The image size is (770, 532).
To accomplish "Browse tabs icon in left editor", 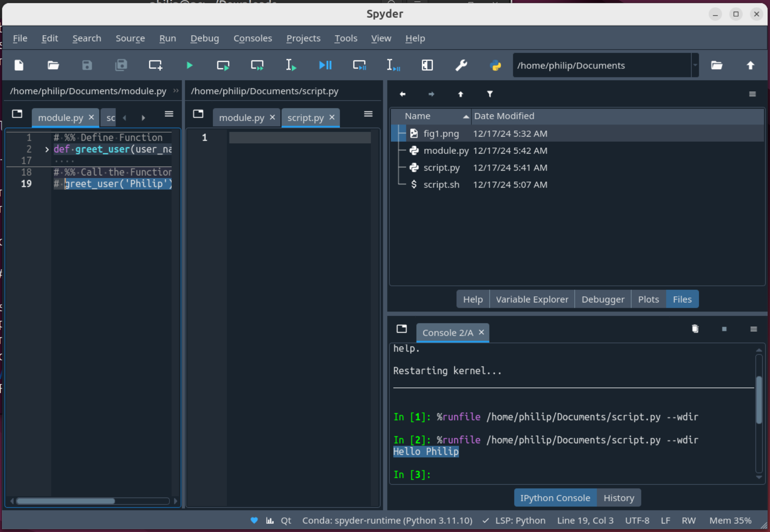I will point(17,114).
